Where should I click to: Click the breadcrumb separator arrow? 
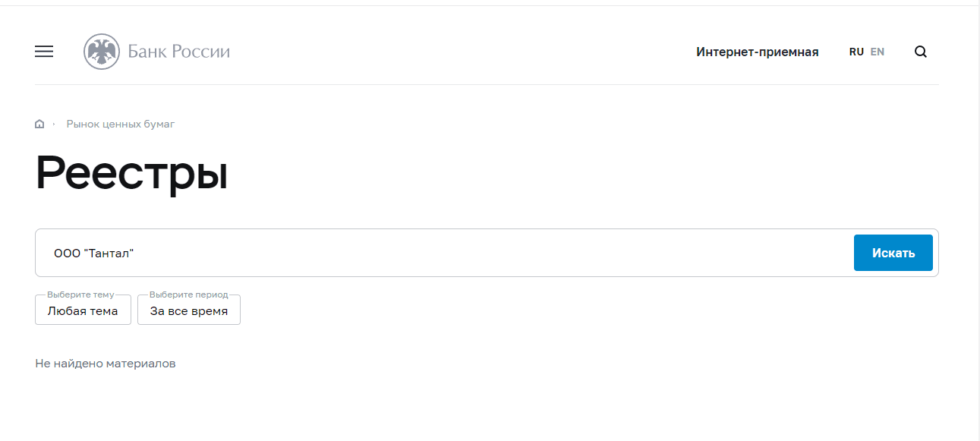coord(54,124)
